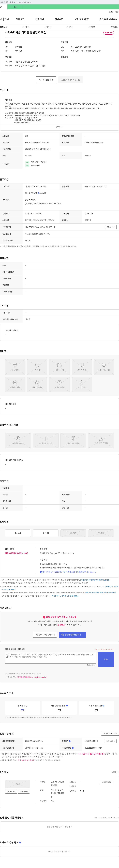This screenshot has width=119, height=868.
Task: Click the 장애인용 승강기 facility icon
Action: pos(45,440)
